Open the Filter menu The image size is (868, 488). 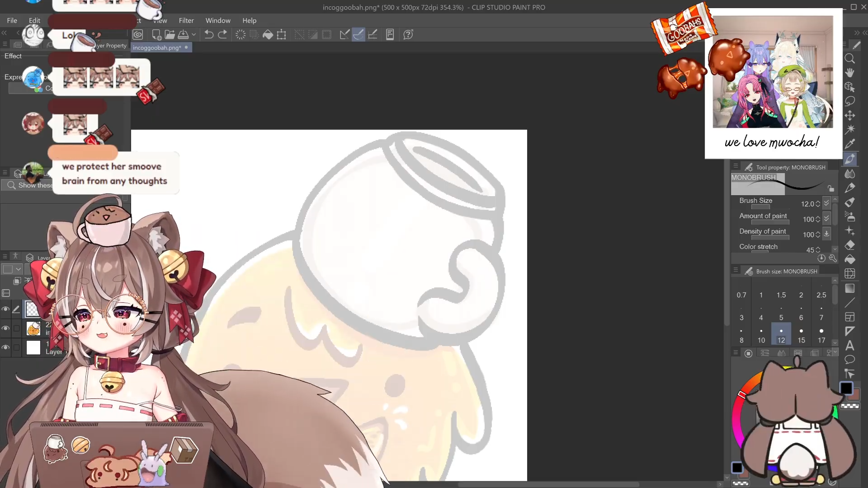pos(186,20)
